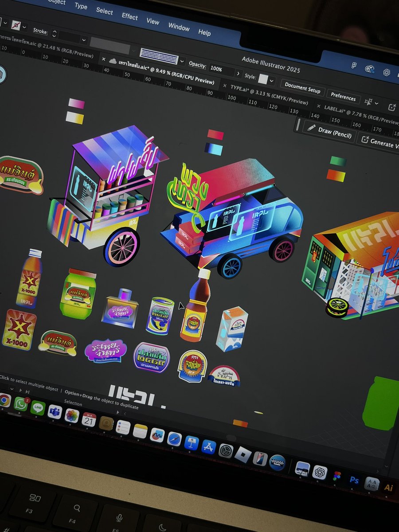Open the graphic Style swatch dropdown
The image size is (399, 532).
(272, 82)
